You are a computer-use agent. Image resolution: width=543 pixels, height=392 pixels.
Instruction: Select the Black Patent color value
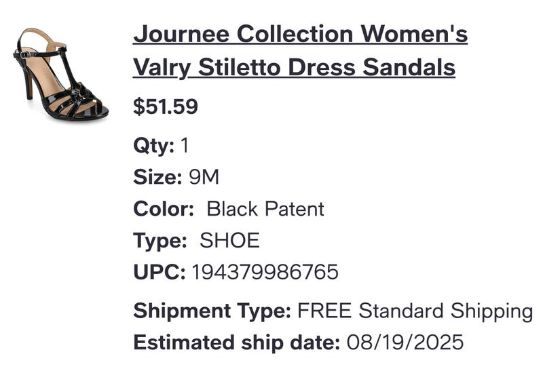(x=265, y=209)
